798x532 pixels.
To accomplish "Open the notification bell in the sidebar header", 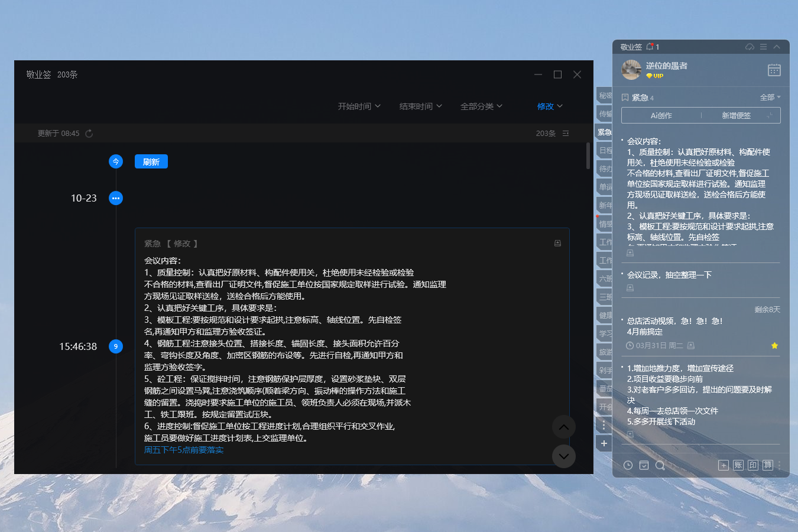I will [650, 47].
